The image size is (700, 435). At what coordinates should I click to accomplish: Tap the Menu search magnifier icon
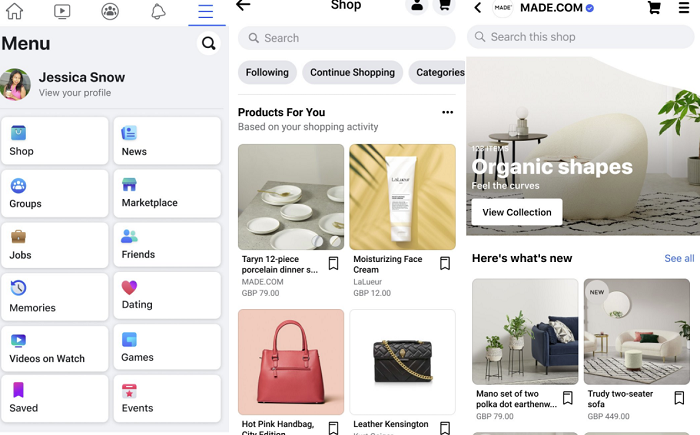click(208, 43)
